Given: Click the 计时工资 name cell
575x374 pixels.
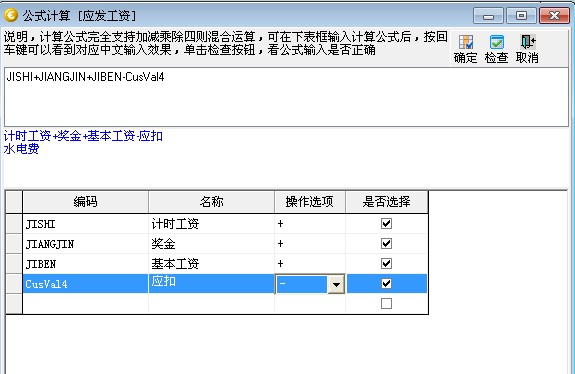Looking at the screenshot, I should tap(212, 224).
